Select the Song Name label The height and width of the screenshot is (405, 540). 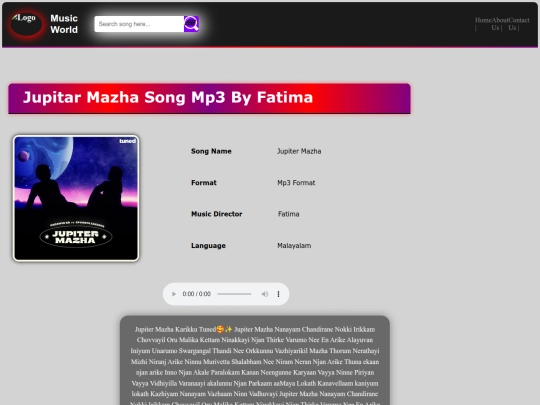pos(211,151)
